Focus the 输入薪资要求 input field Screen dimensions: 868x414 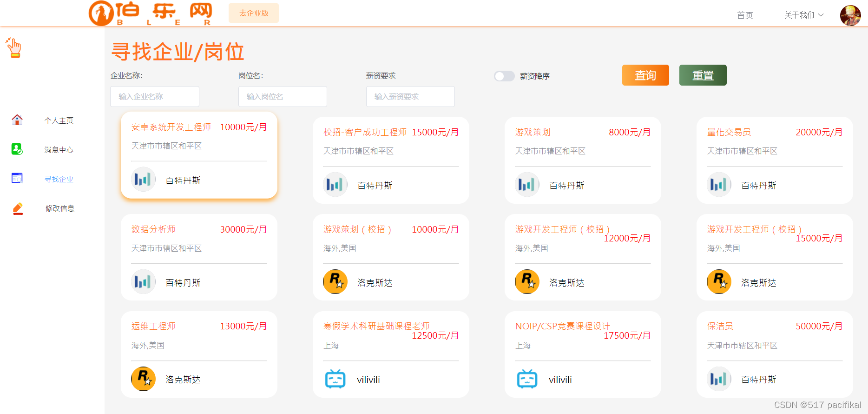tap(410, 96)
